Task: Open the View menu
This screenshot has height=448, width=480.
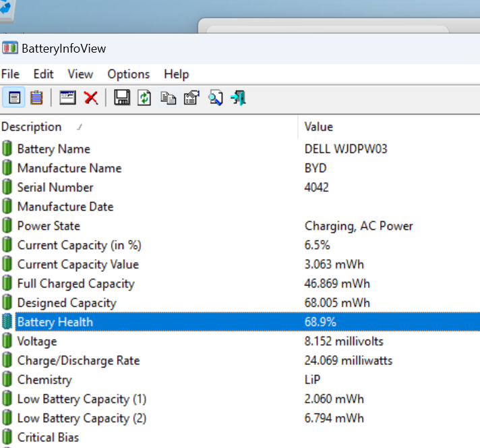Action: [x=80, y=74]
